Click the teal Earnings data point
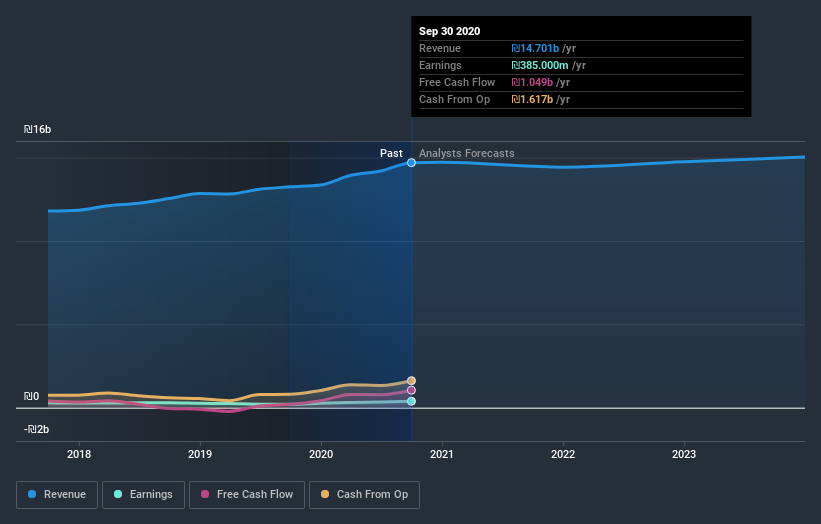This screenshot has width=821, height=524. (412, 402)
